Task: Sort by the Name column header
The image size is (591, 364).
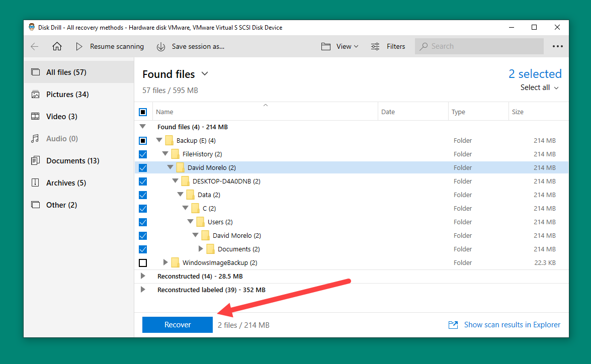Action: point(266,112)
